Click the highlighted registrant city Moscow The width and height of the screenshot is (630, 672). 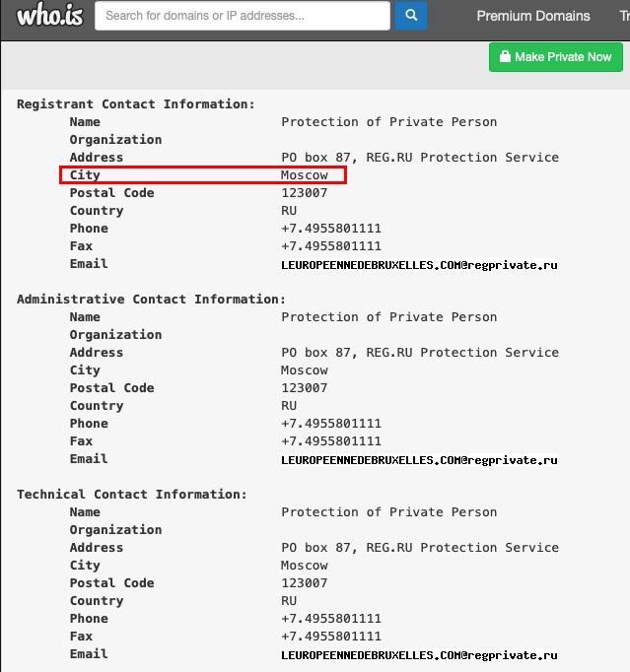[305, 175]
